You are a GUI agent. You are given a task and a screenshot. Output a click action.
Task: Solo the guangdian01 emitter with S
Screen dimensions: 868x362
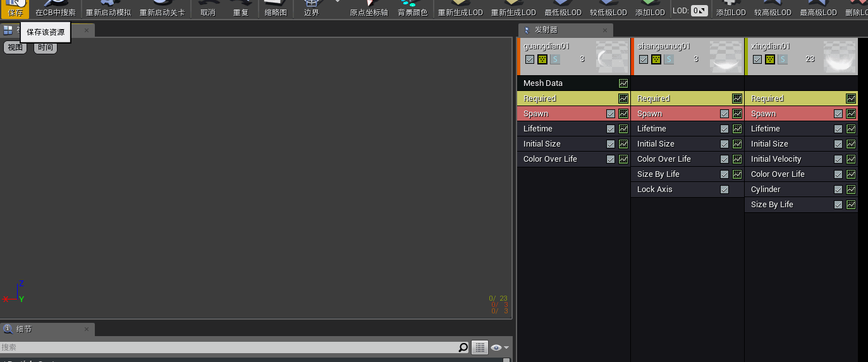click(x=555, y=59)
